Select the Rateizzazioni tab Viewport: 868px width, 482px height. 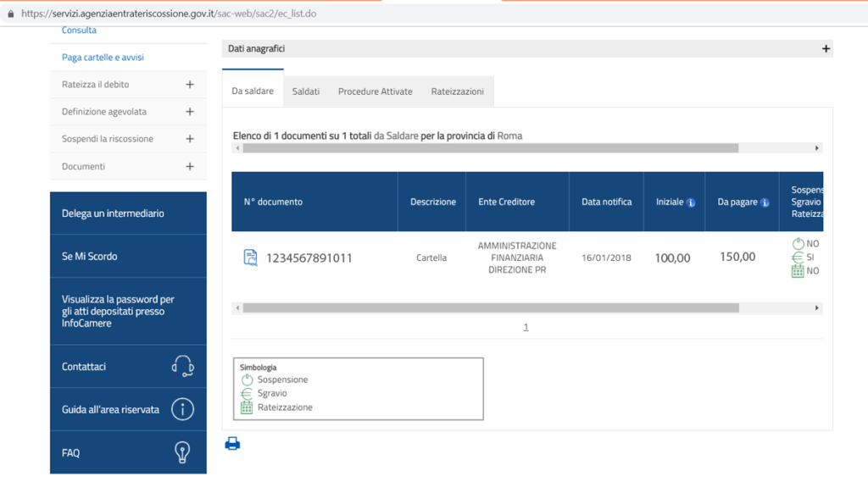point(457,91)
